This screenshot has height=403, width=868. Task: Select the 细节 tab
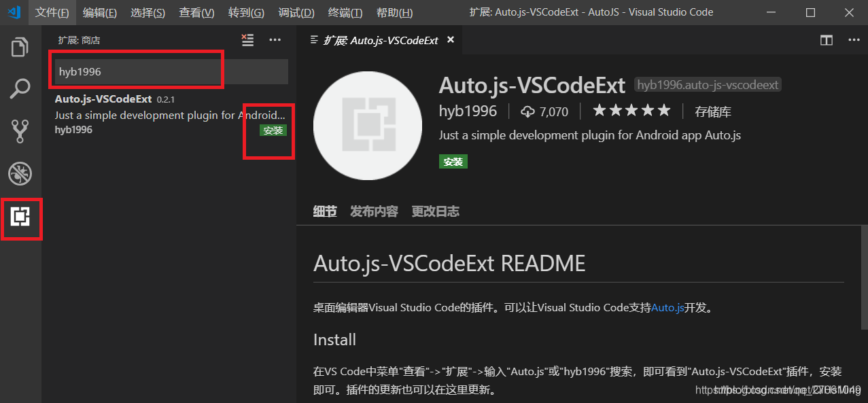coord(324,211)
